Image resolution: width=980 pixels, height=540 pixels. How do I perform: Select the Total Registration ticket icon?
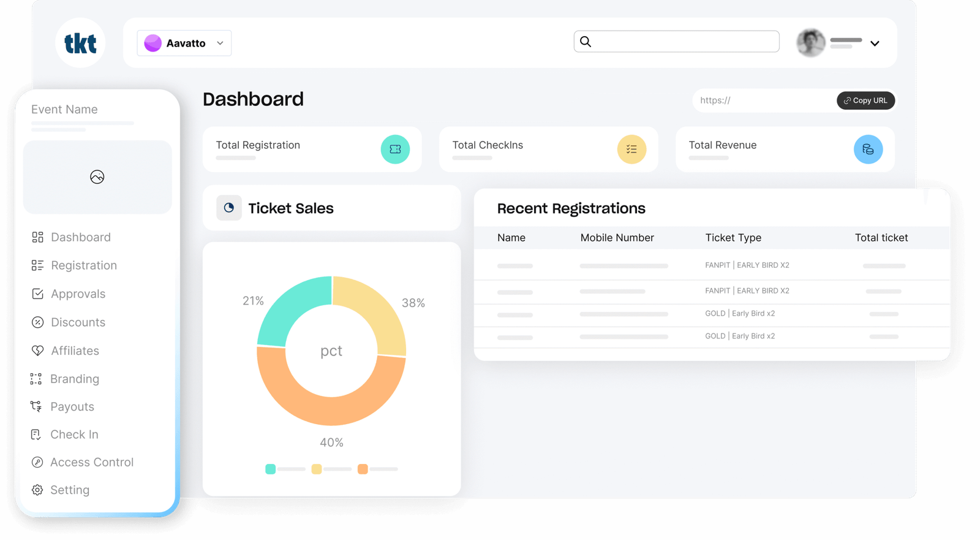tap(395, 149)
